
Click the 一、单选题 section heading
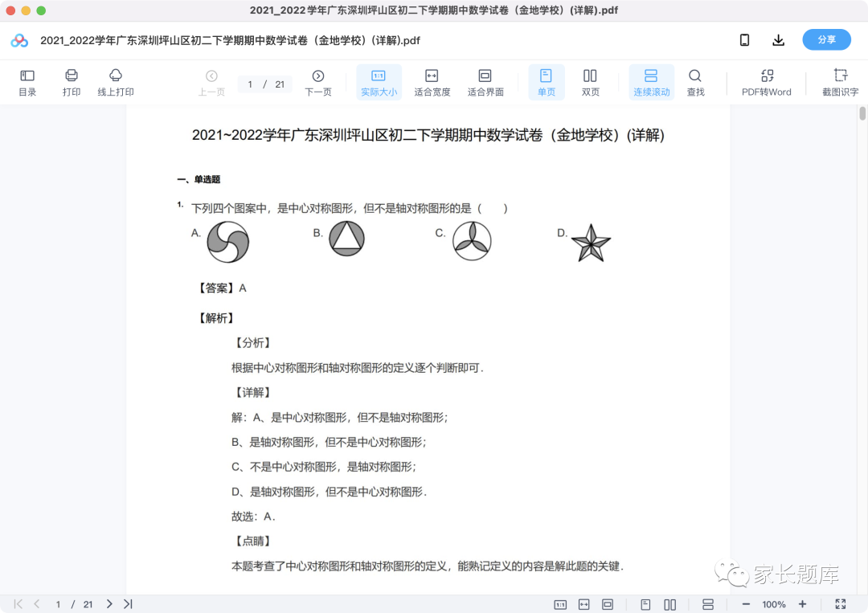click(199, 179)
